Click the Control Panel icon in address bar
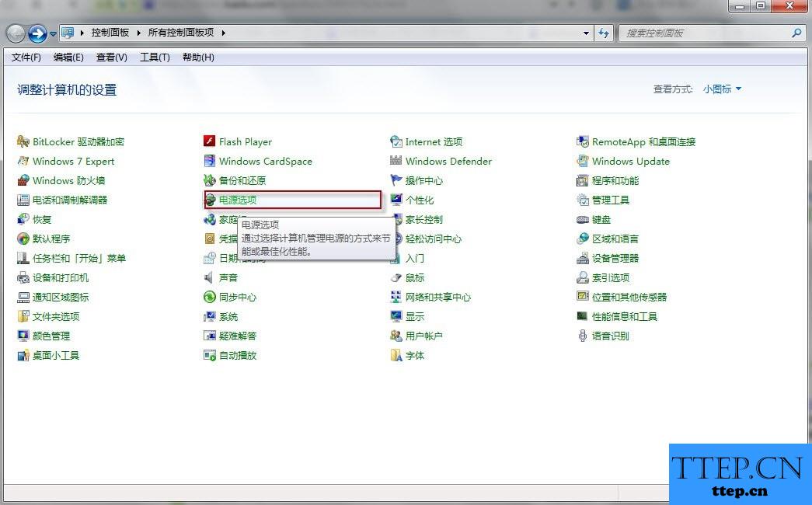 click(x=68, y=33)
